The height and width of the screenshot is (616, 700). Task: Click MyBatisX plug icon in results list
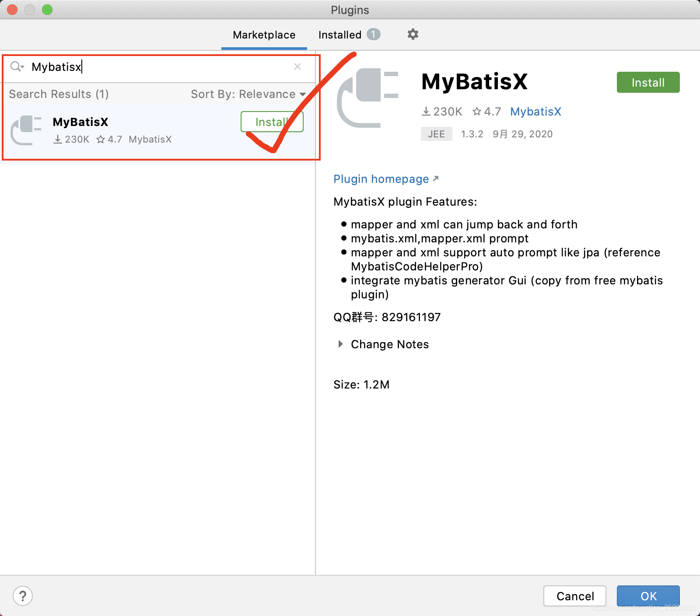26,130
